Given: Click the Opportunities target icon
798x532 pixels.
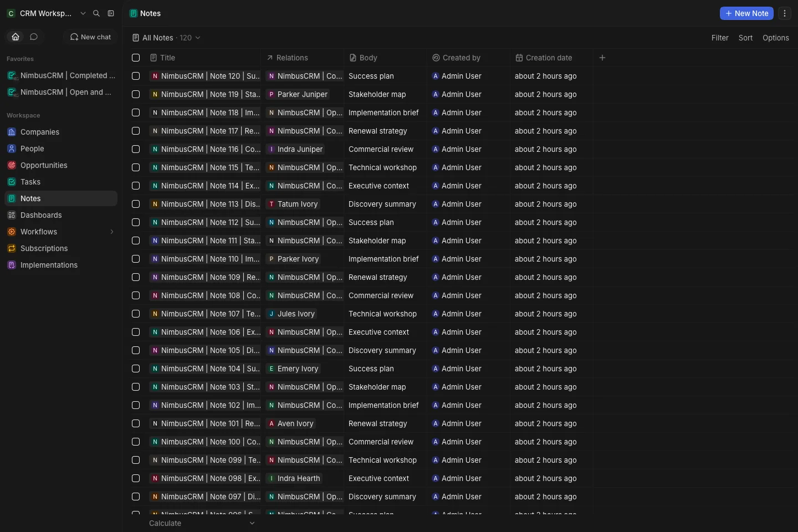Looking at the screenshot, I should (12, 165).
